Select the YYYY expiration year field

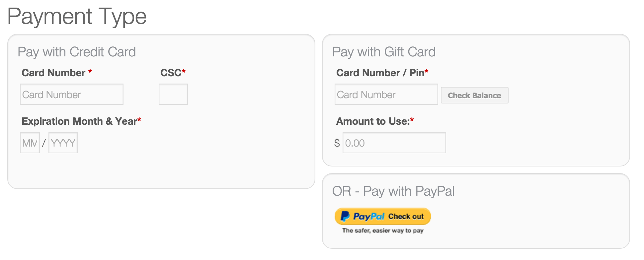(x=63, y=143)
